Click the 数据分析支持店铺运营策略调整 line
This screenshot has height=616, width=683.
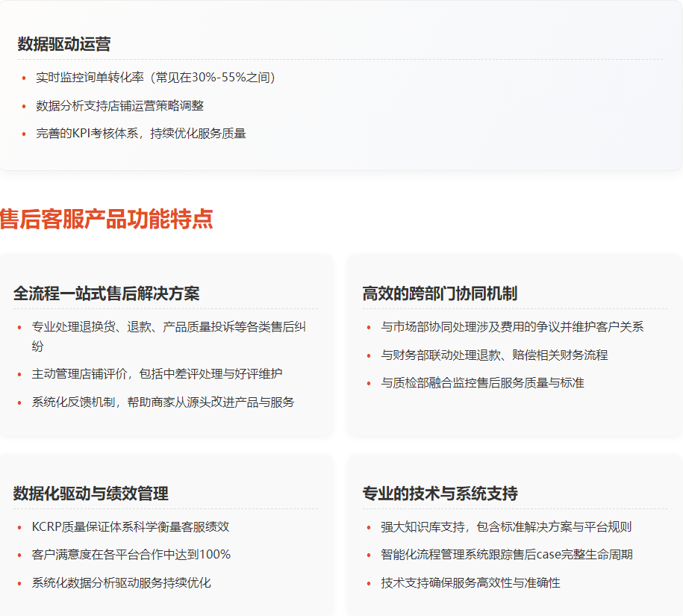click(x=119, y=106)
